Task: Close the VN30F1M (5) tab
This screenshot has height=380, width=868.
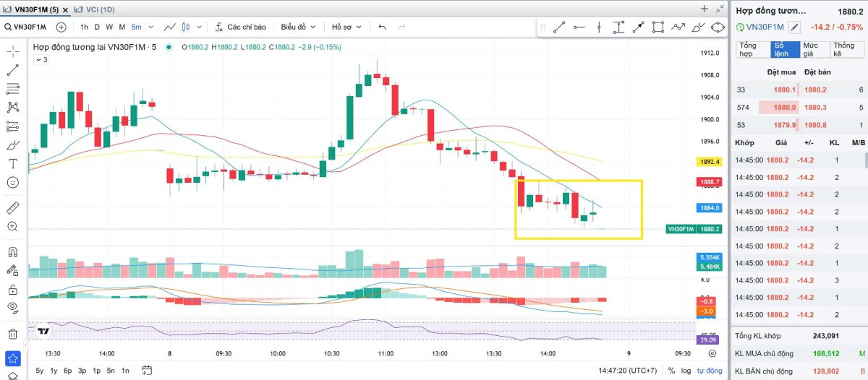Action: point(65,9)
